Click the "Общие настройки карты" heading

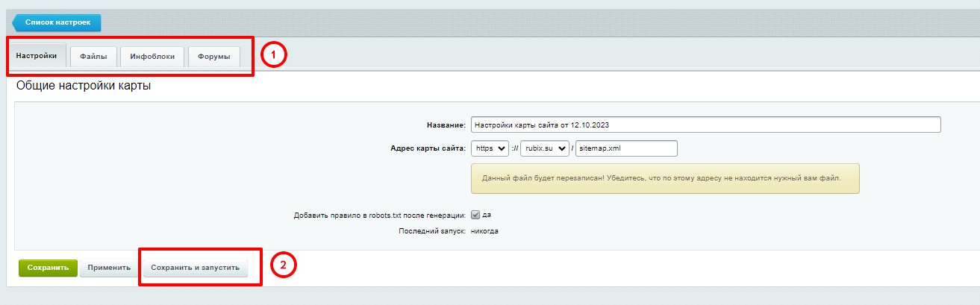click(84, 86)
